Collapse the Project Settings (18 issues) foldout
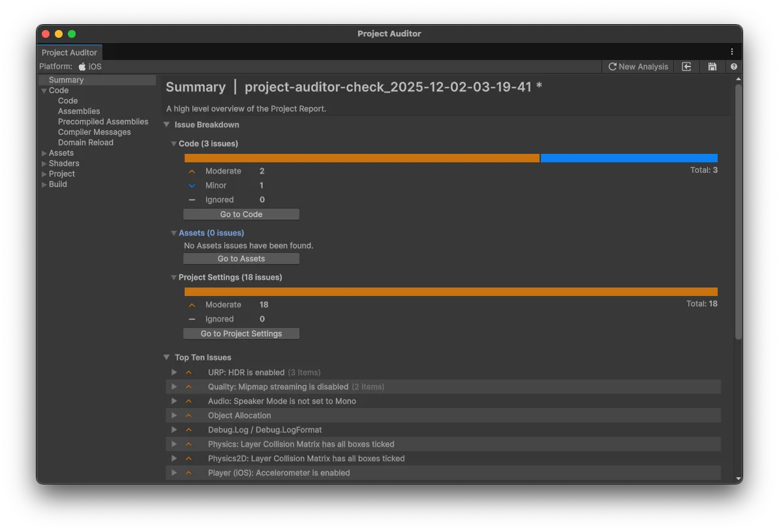Image resolution: width=779 pixels, height=532 pixels. tap(174, 277)
